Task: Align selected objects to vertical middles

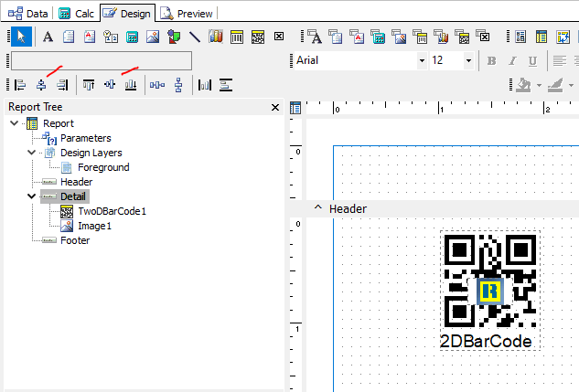Action: click(110, 84)
